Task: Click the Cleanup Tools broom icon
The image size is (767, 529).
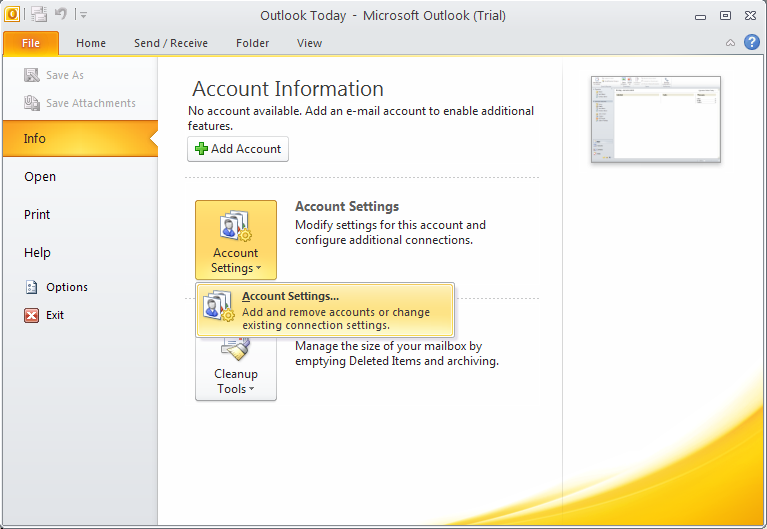Action: click(x=236, y=348)
